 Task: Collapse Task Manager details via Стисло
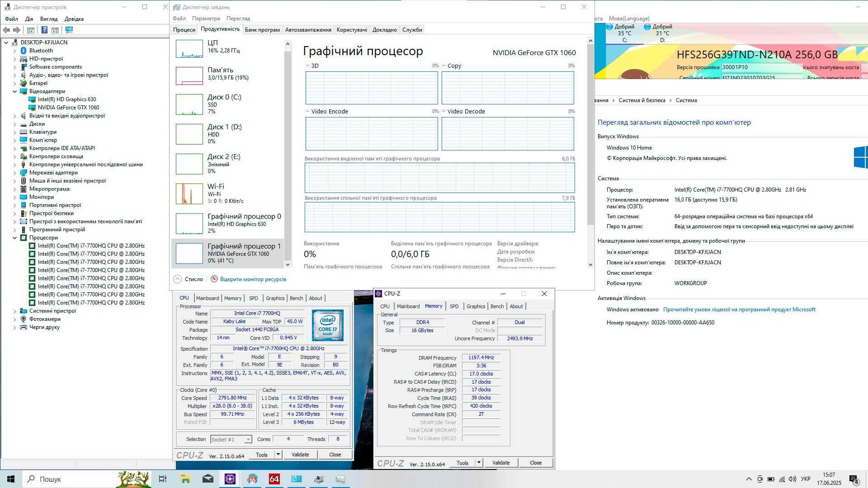click(189, 279)
